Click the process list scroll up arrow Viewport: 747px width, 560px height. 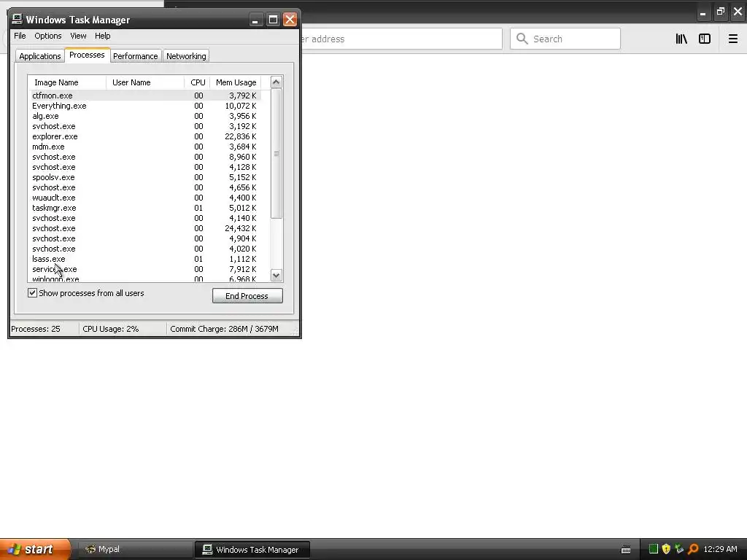(x=276, y=82)
